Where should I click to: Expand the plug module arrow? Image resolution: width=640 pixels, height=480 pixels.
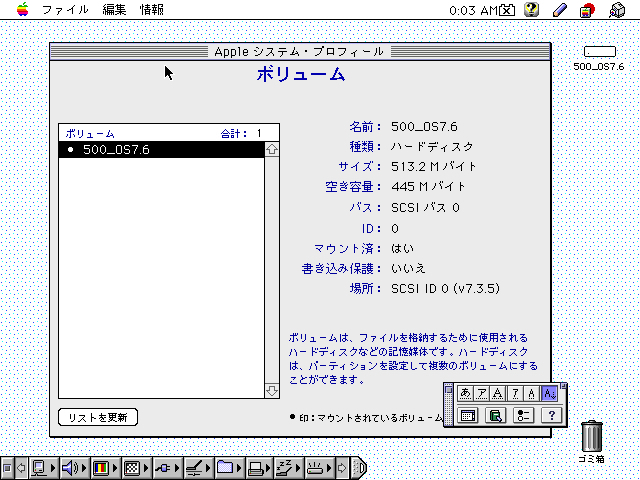(178, 468)
